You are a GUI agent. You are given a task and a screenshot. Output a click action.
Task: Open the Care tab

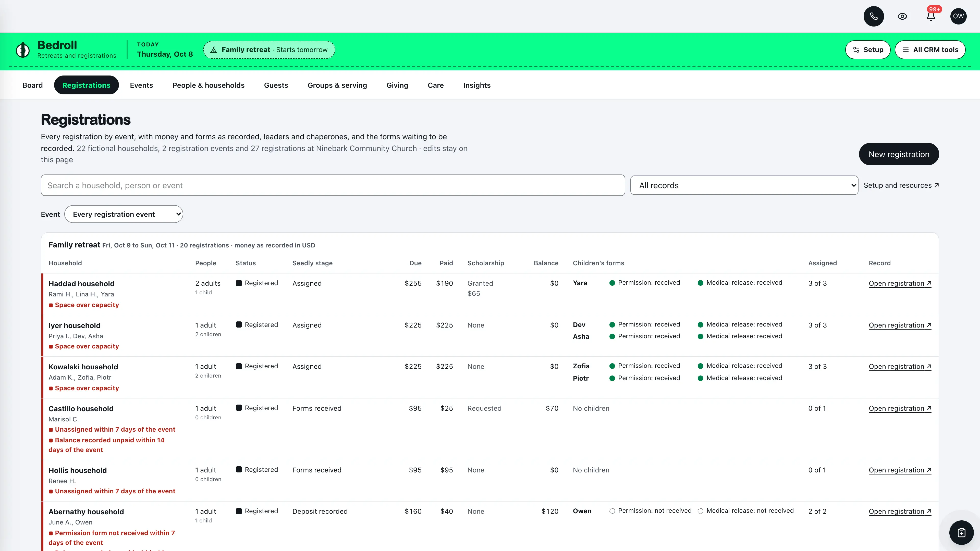coord(436,85)
